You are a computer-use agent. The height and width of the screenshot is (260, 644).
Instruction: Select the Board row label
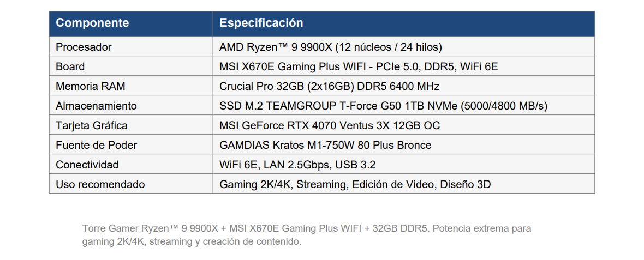click(131, 66)
